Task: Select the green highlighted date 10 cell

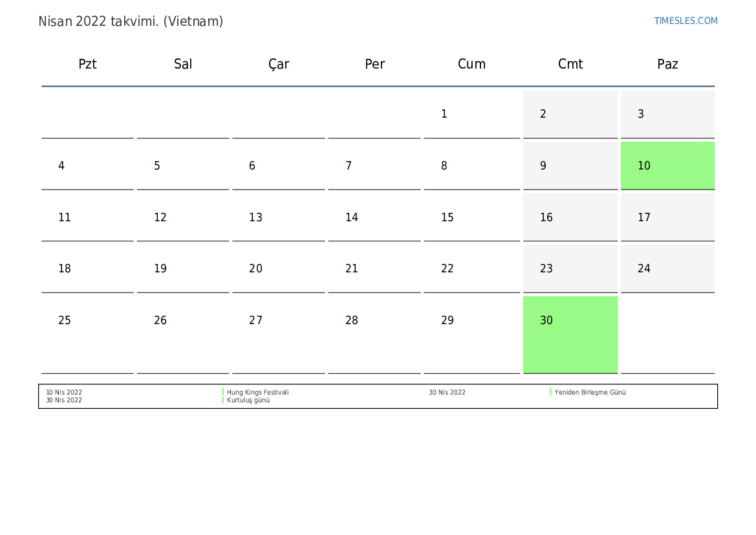Action: tap(668, 166)
